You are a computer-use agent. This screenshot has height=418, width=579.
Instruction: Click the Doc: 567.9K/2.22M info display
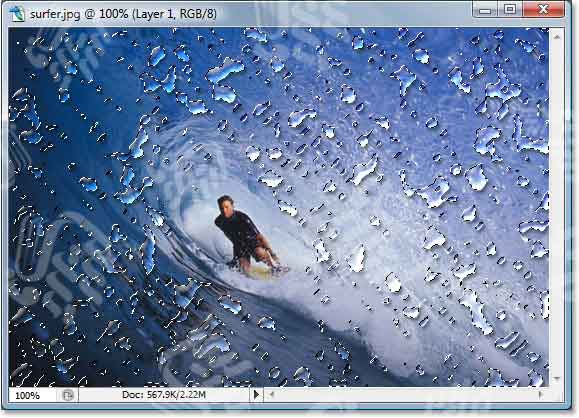click(164, 395)
